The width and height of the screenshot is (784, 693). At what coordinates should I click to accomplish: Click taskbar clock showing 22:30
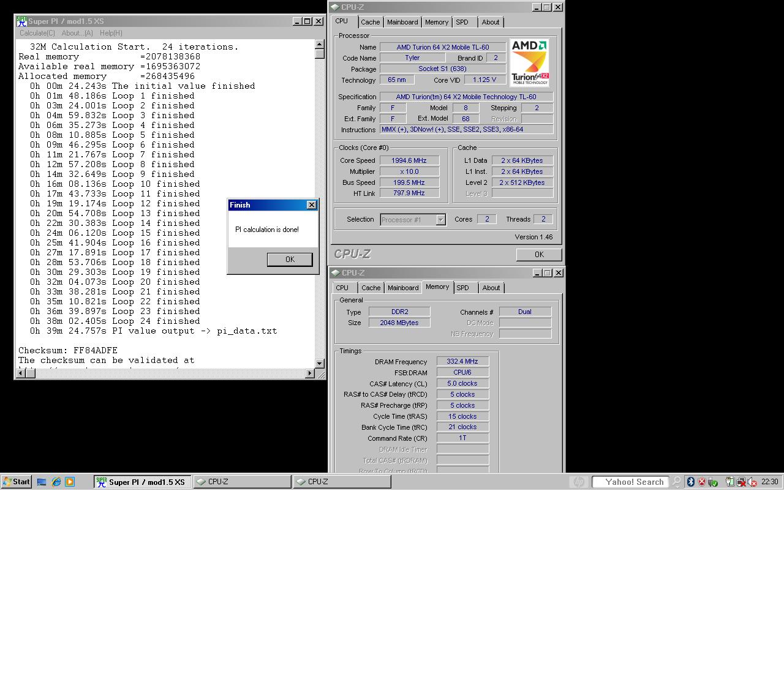pyautogui.click(x=769, y=482)
